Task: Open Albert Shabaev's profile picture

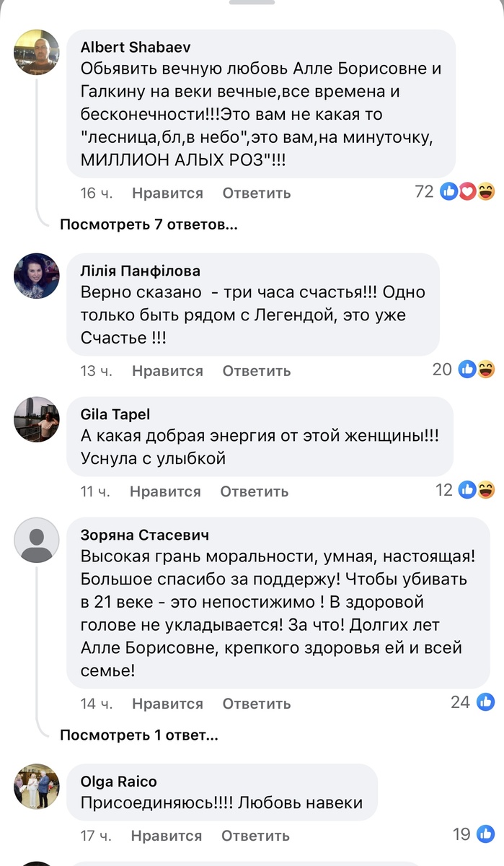Action: click(x=36, y=52)
